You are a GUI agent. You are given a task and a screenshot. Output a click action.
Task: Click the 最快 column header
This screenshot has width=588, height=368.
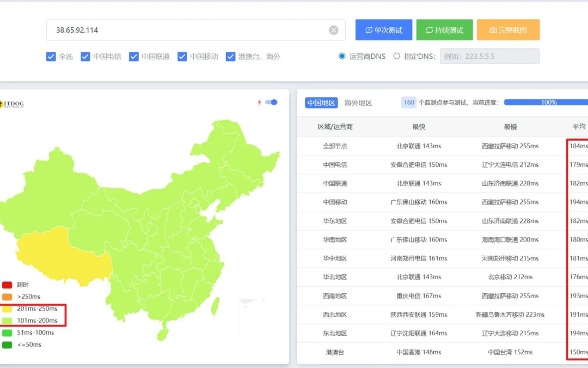[x=419, y=127]
